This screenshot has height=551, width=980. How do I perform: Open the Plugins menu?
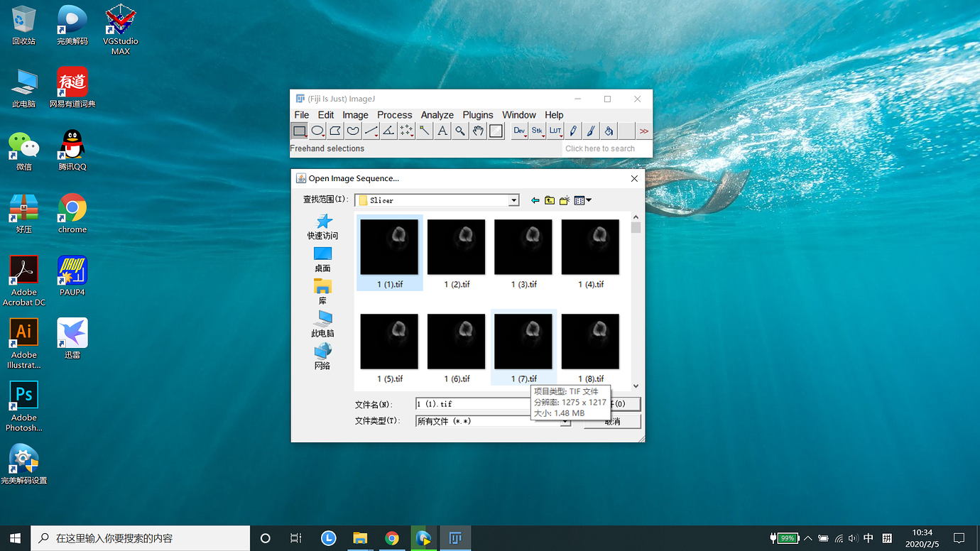coord(477,115)
